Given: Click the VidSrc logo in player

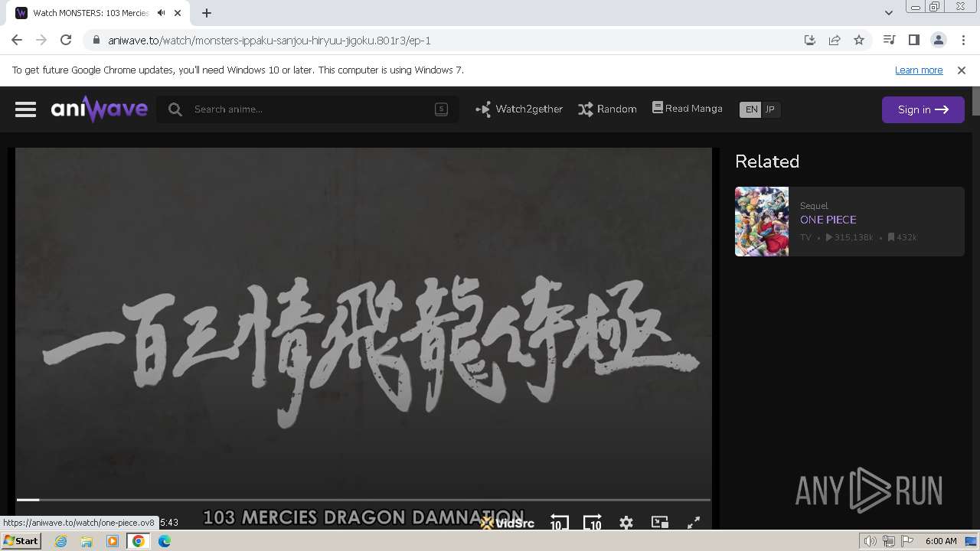Looking at the screenshot, I should pos(507,523).
